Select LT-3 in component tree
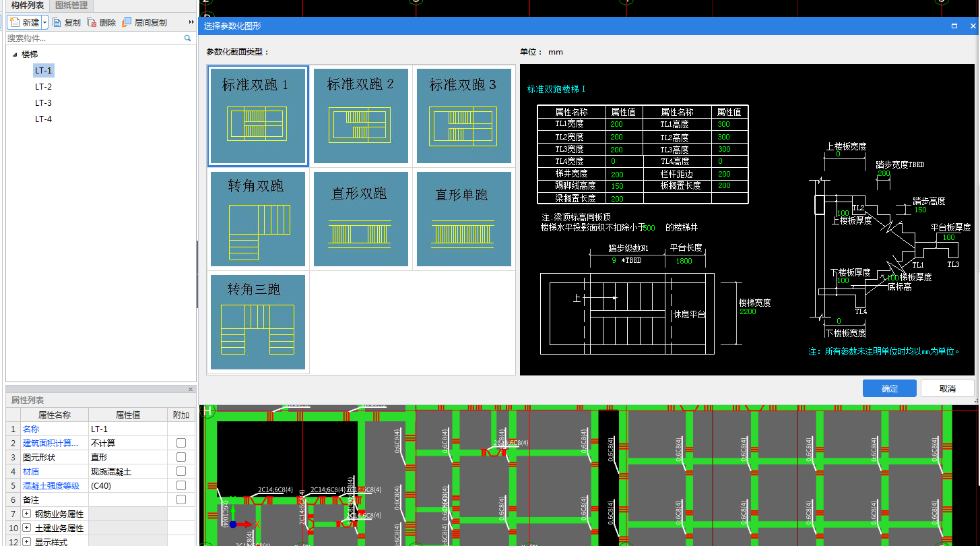This screenshot has height=546, width=980. coord(44,102)
